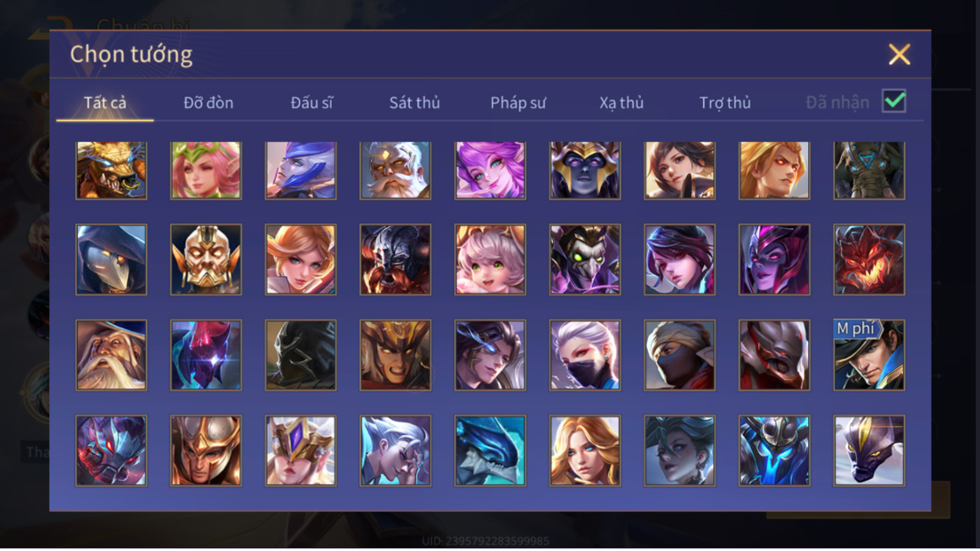Choose the white-bearded old man hero with golden eyes

(x=395, y=171)
